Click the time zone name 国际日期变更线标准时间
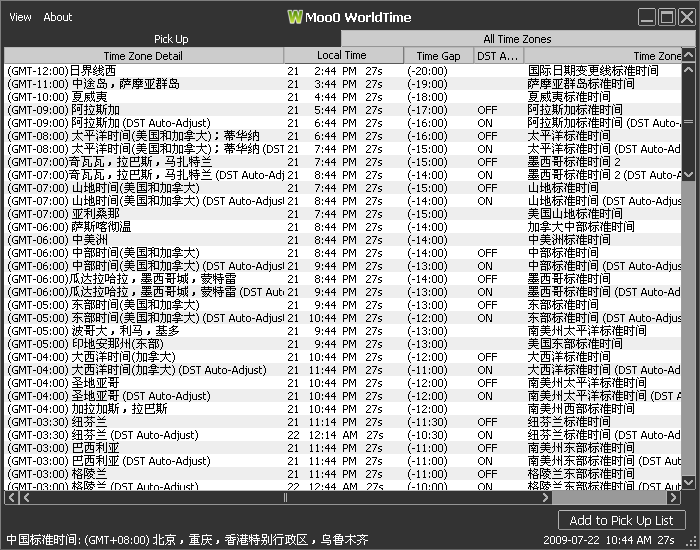700x550 pixels. click(x=593, y=71)
